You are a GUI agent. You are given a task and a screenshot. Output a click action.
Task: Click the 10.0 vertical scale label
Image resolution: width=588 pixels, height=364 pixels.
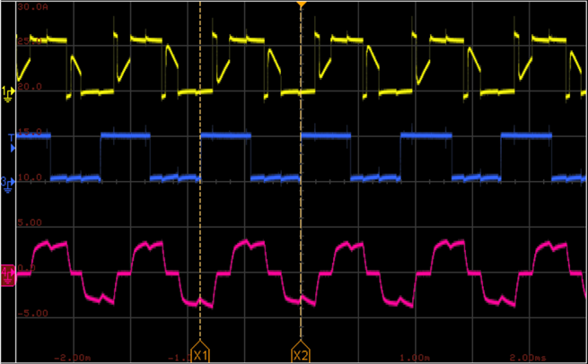click(31, 178)
